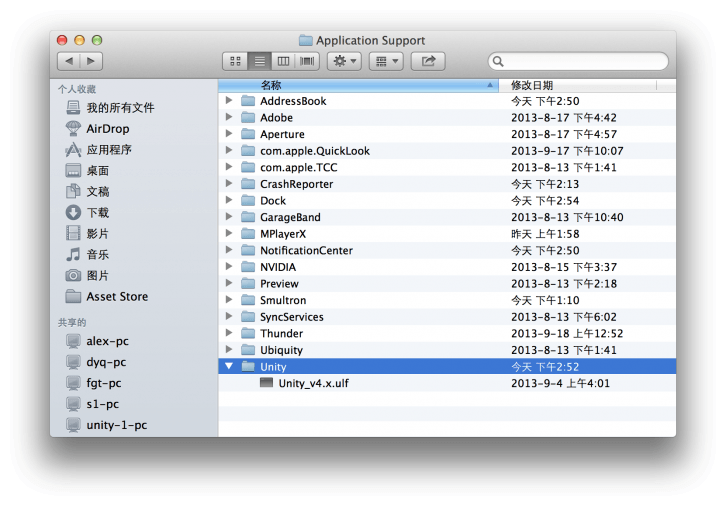The height and width of the screenshot is (506, 726).
Task: Click the search field
Action: click(x=580, y=62)
